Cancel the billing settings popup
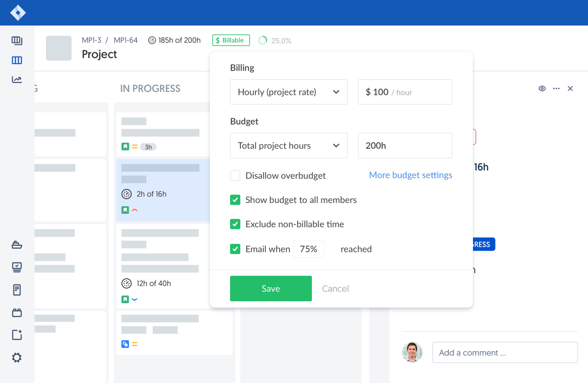 (335, 289)
